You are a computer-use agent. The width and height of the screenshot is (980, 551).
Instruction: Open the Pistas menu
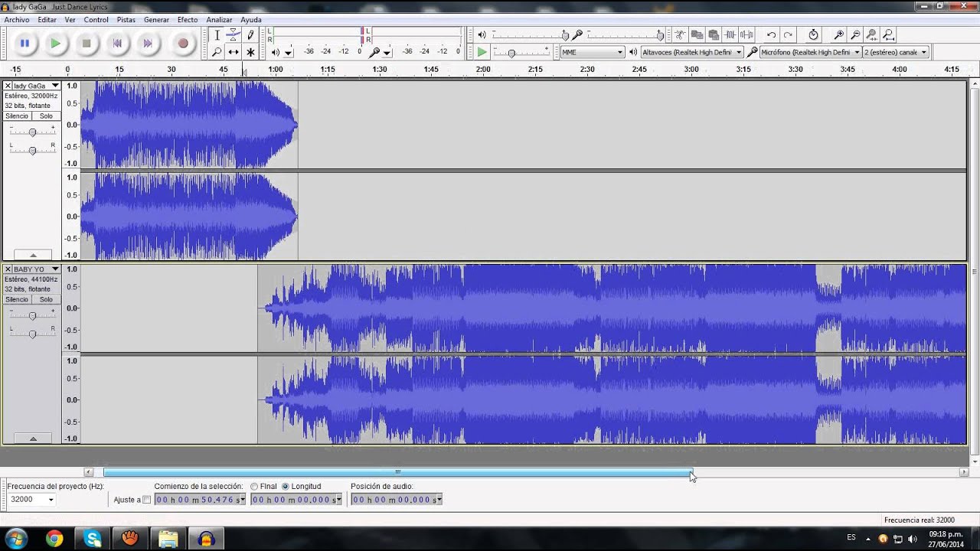[126, 20]
